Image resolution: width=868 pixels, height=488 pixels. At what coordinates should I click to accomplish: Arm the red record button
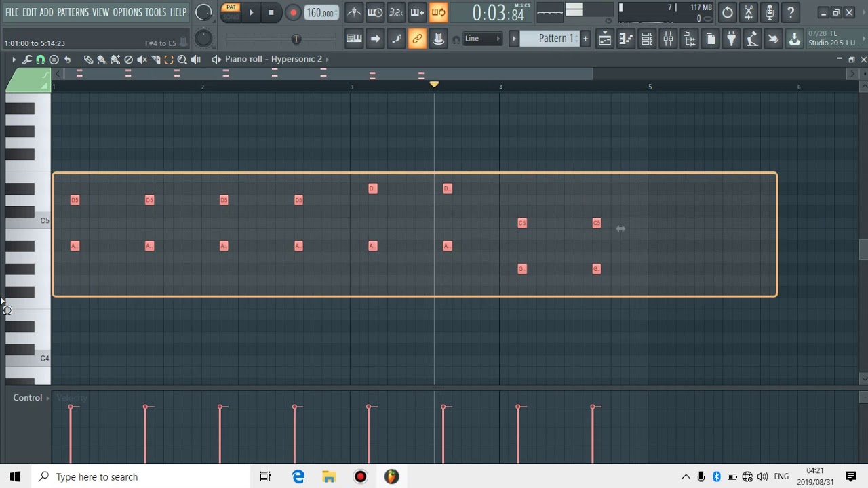[x=293, y=12]
